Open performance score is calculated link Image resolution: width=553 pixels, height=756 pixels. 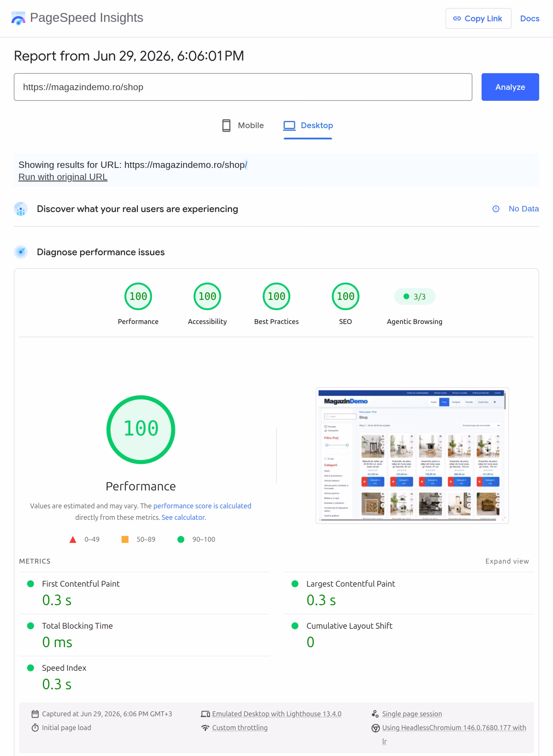point(202,506)
